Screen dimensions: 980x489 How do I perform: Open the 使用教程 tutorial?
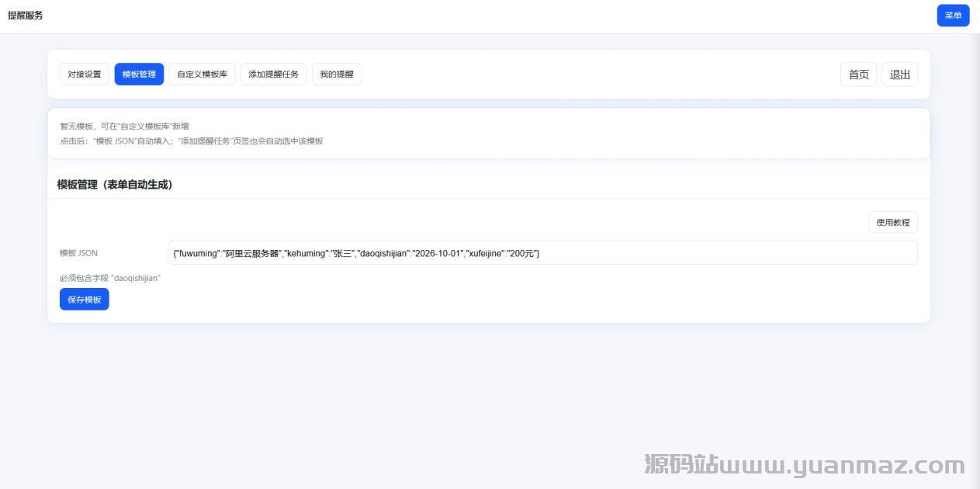892,223
